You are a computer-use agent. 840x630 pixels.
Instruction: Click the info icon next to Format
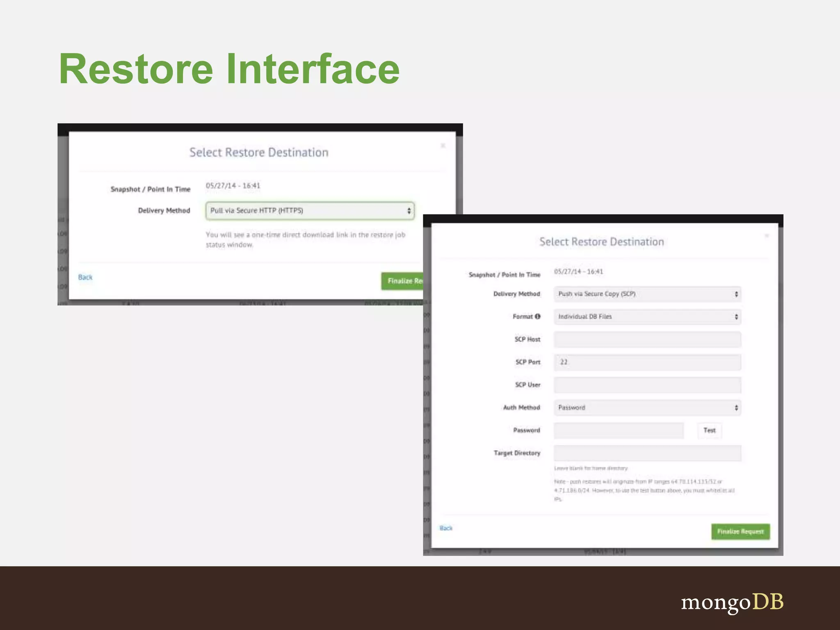(538, 316)
